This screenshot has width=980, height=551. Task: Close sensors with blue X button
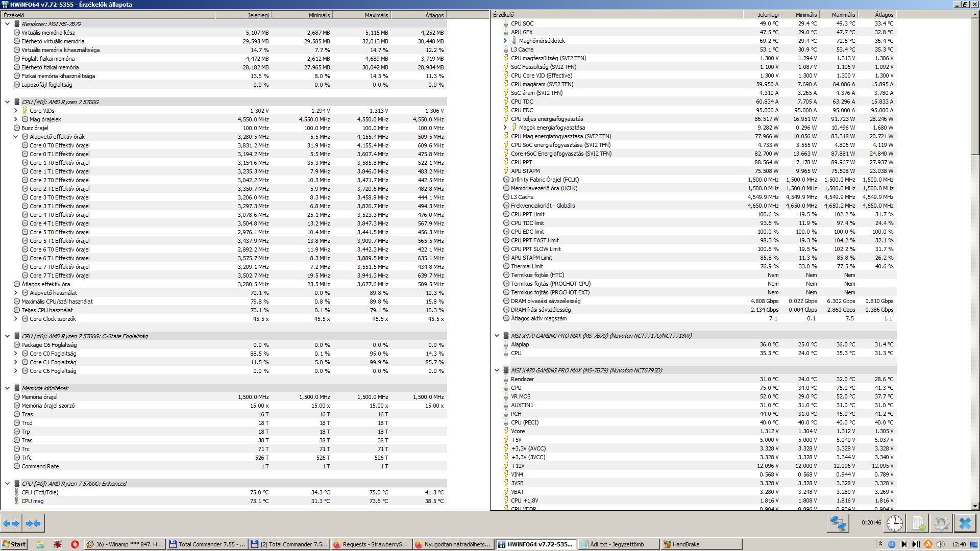point(965,523)
